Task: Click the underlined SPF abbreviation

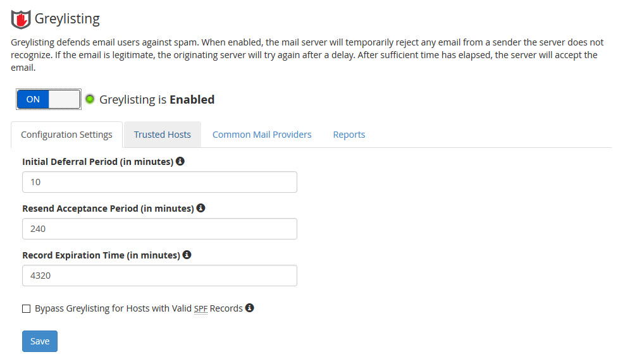Action: coord(201,309)
